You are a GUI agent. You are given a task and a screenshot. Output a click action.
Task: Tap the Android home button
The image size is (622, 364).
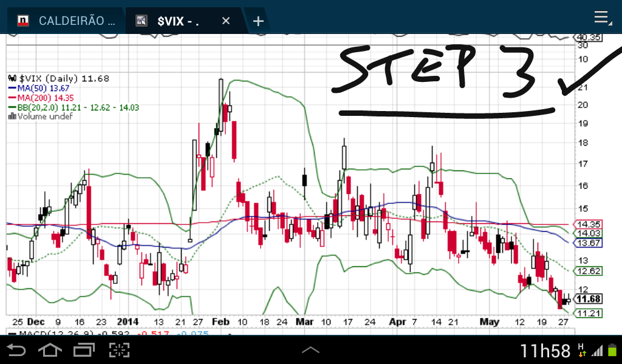click(50, 350)
